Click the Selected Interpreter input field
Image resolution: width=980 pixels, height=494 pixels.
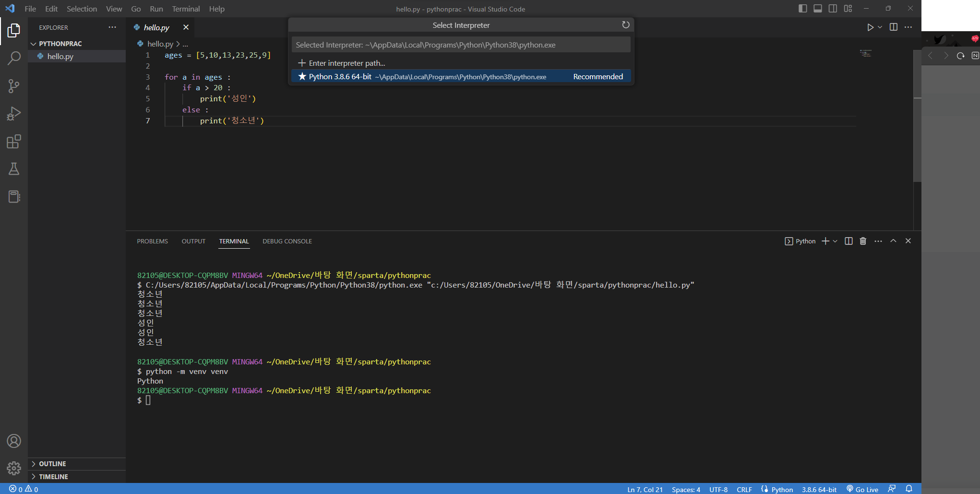coord(461,45)
